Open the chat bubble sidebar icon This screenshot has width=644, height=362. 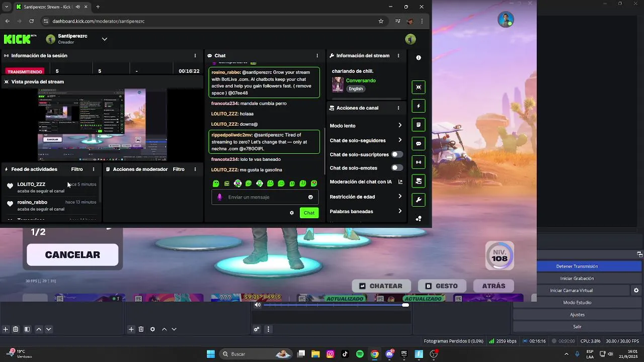(x=419, y=144)
